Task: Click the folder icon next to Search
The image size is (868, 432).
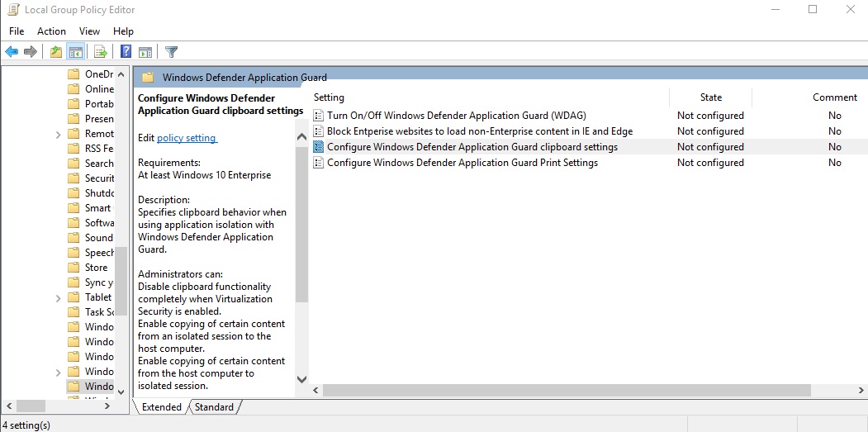Action: pos(74,163)
